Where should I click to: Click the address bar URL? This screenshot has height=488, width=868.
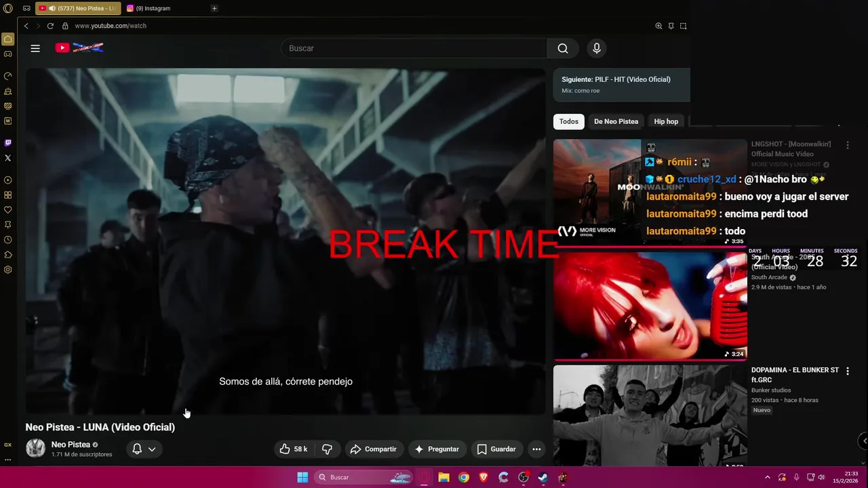(x=111, y=26)
